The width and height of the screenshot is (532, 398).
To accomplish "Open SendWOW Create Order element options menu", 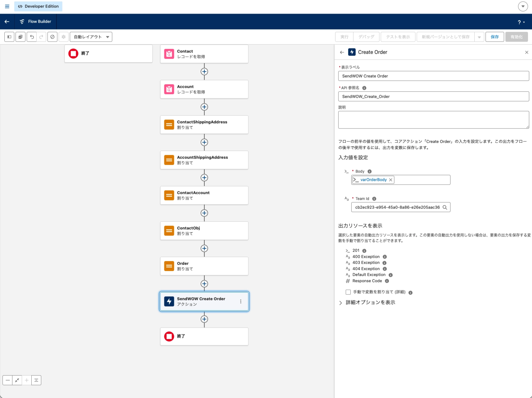I will pos(241,302).
